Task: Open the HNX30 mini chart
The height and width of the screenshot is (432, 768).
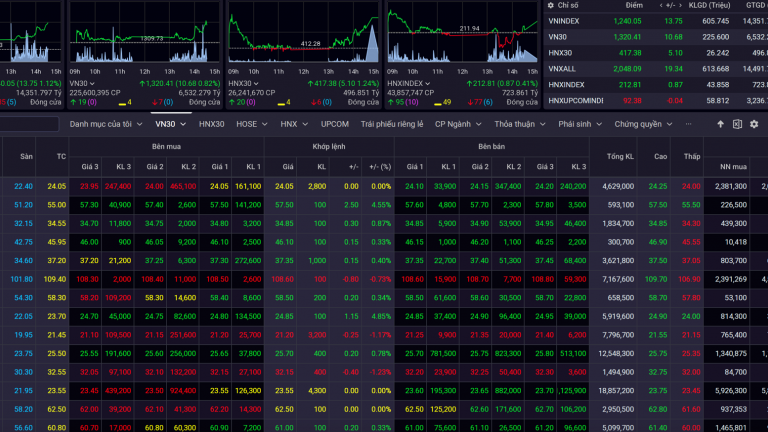Action: coord(303,33)
